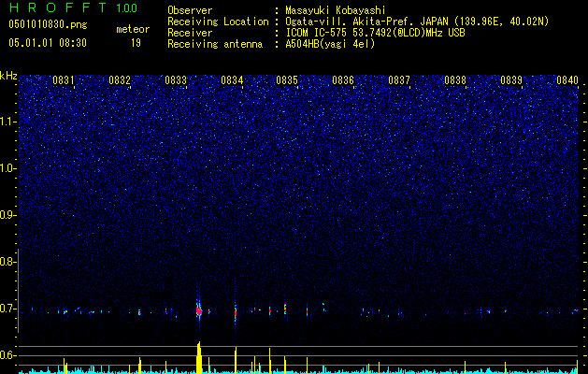The image size is (588, 374).
Task: Click the vertical meteor echo streak at 0834
Action: point(236,312)
